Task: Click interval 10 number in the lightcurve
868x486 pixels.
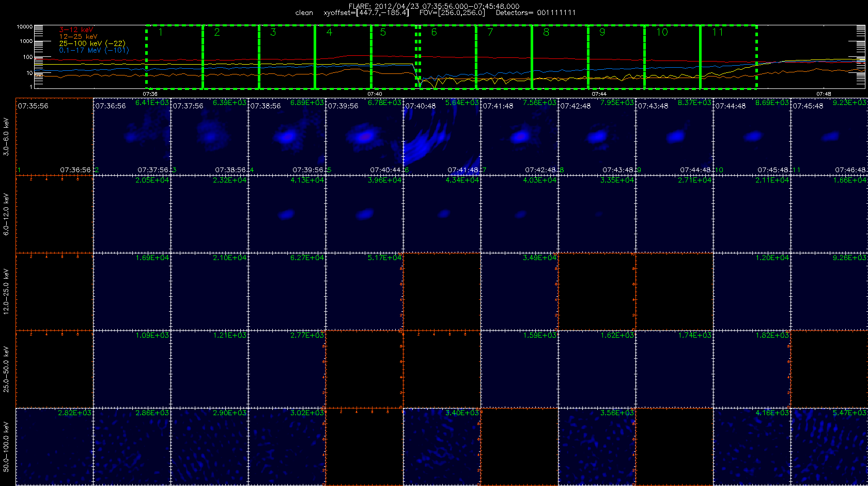Action: point(662,33)
